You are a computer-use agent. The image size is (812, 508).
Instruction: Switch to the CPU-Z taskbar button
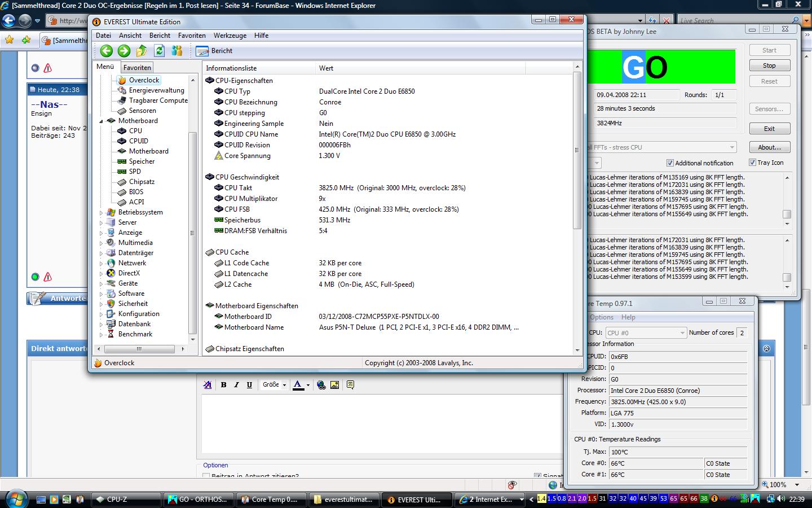click(126, 500)
